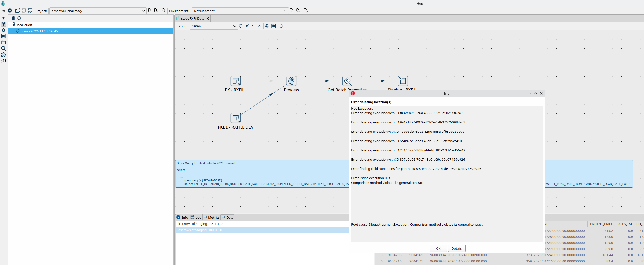Click the Details button
Viewport: 644px width, 265px height.
pyautogui.click(x=457, y=248)
